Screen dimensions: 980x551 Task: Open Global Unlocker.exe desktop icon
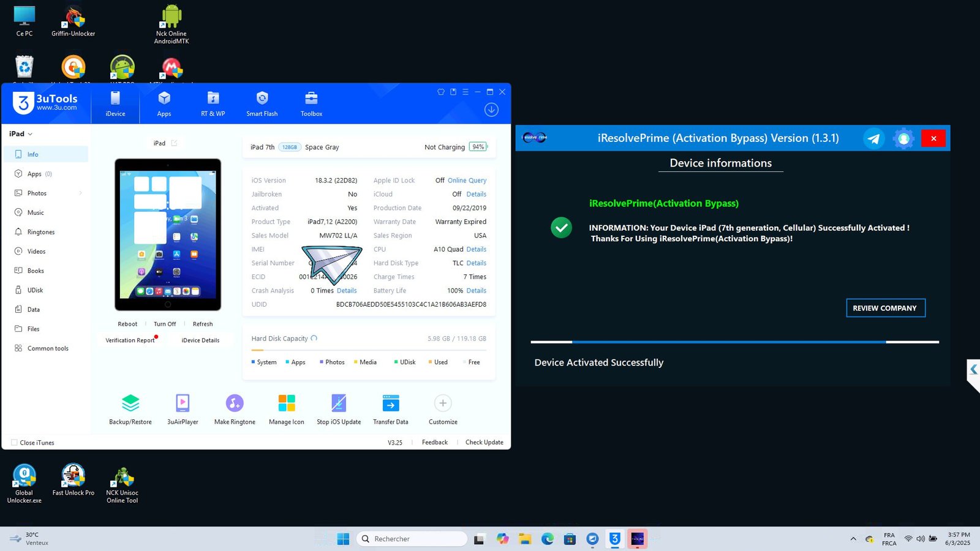[24, 484]
